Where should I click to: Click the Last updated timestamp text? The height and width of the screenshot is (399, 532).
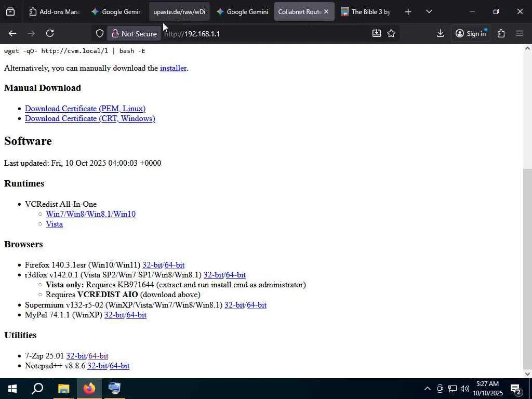tap(83, 163)
